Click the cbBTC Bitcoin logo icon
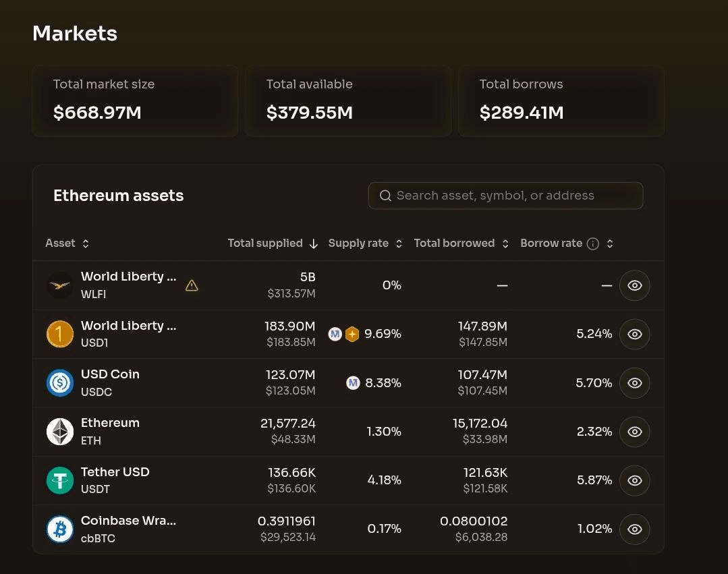 [60, 529]
